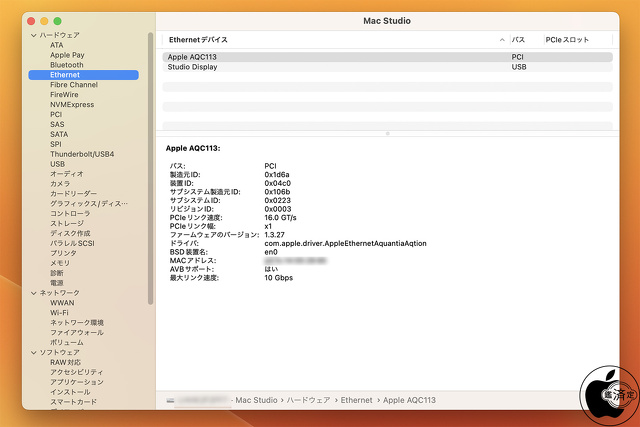Click the 16.0 GT/s PCIe link speed value
Image resolution: width=640 pixels, height=427 pixels.
280,218
